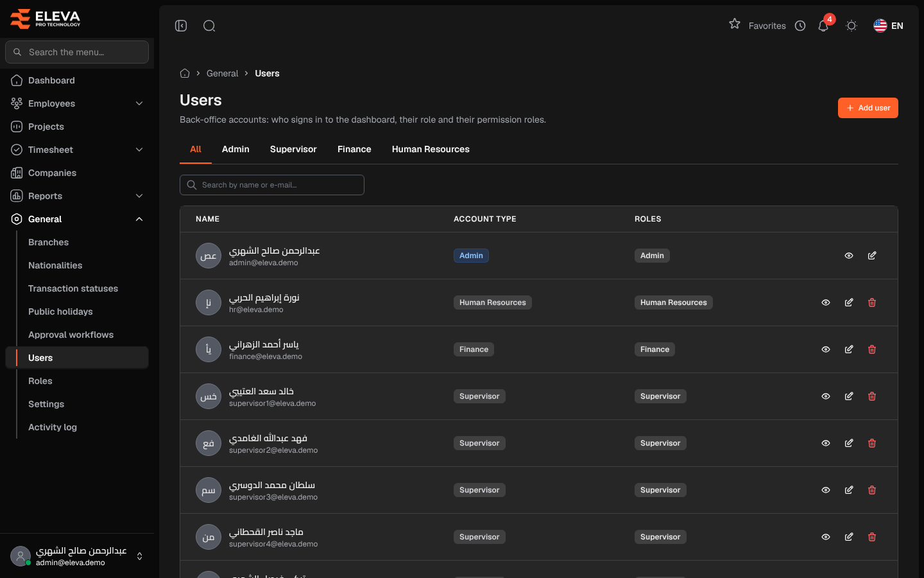Switch to the Supervisor tab
Viewport: 924px width, 578px height.
tap(293, 149)
